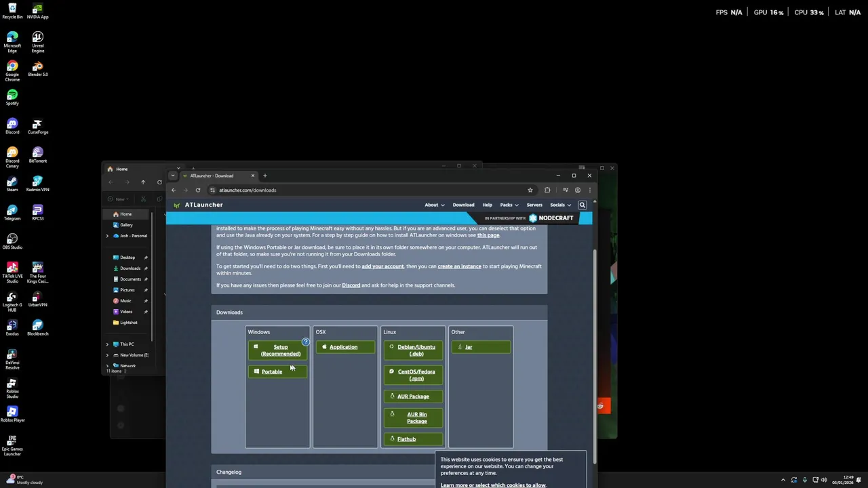
Task: Download the OSX Application
Action: (345, 347)
